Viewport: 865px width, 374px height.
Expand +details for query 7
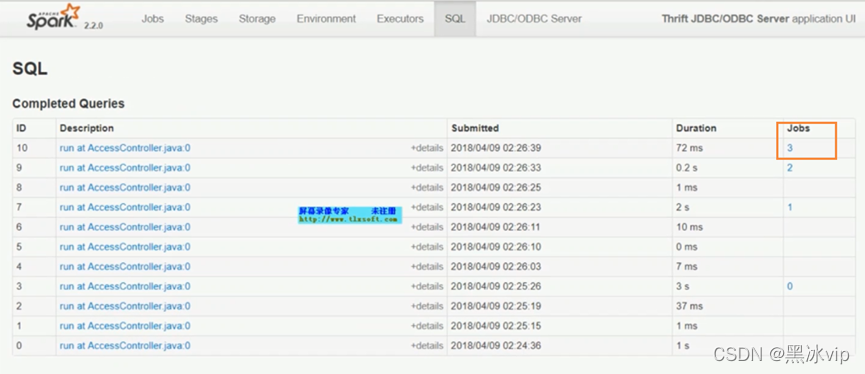coord(427,207)
